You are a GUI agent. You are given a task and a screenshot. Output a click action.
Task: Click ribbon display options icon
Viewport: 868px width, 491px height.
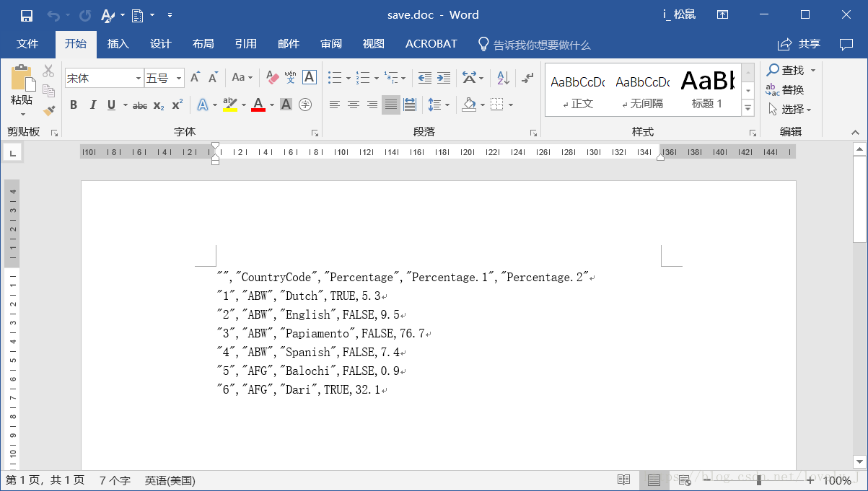point(722,15)
